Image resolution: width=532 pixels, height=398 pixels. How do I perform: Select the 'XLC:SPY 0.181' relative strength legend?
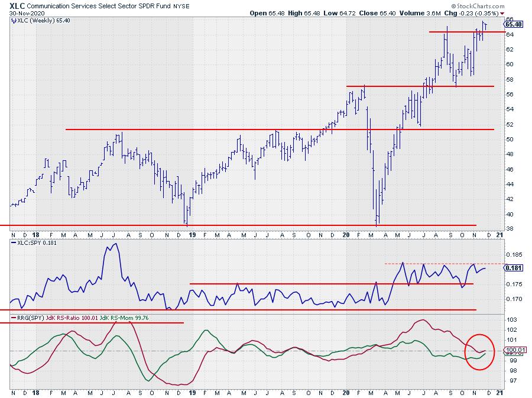37,243
